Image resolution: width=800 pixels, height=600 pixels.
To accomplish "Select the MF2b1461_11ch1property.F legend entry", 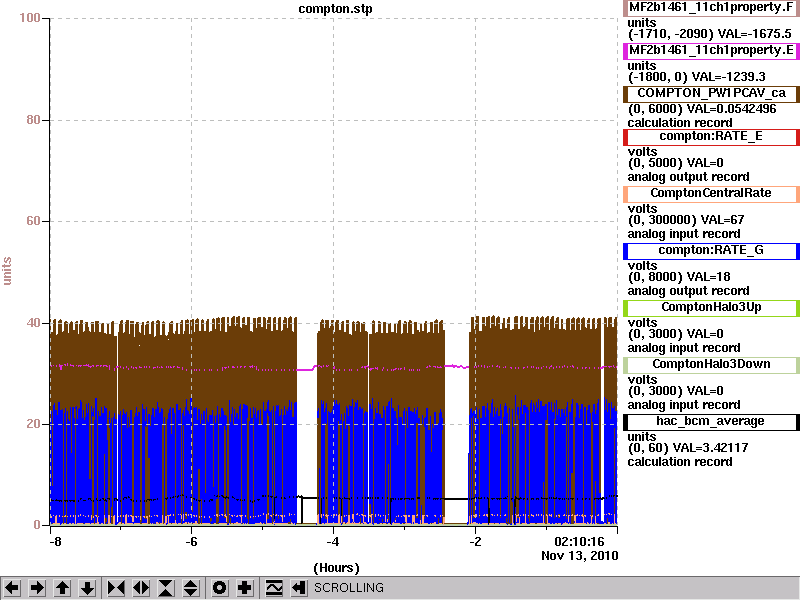I will point(711,8).
